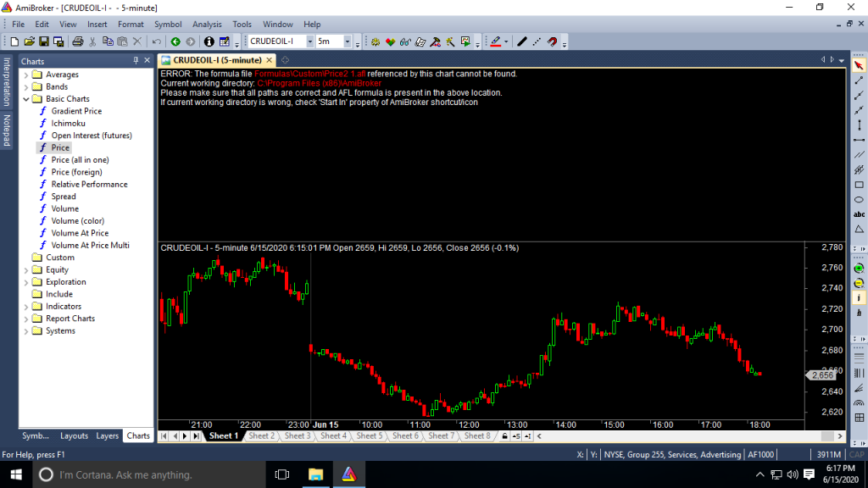Open the Analysis glasses icon

(405, 42)
